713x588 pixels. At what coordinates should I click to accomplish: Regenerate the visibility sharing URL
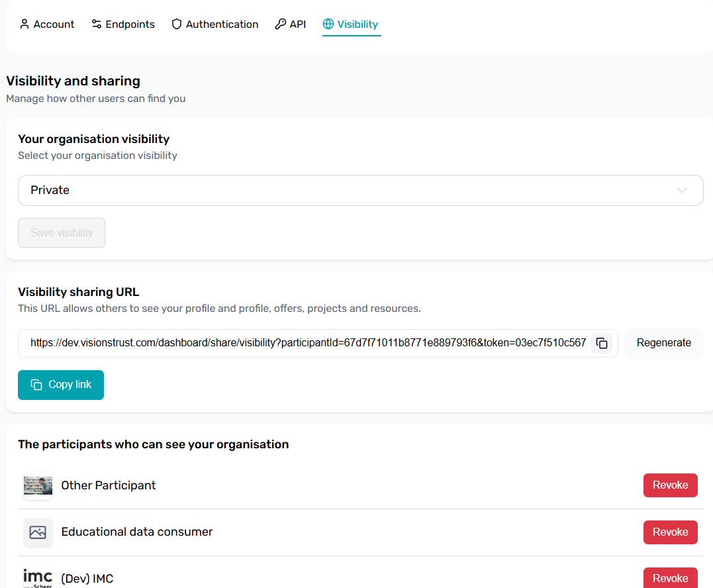[663, 343]
